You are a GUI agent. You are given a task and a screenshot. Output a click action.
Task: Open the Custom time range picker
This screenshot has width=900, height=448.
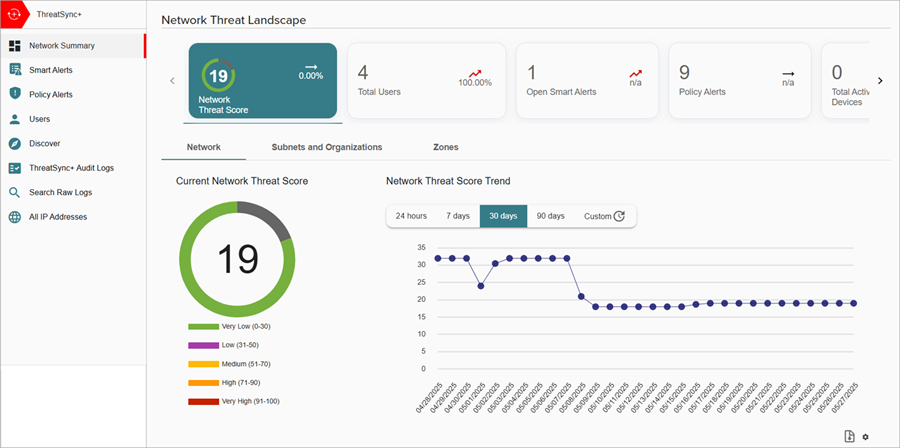[604, 216]
